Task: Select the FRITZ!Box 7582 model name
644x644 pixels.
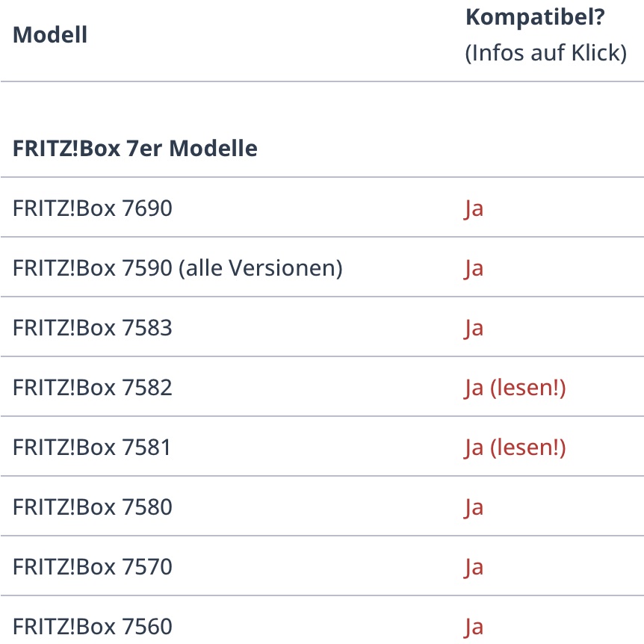Action: 93,387
